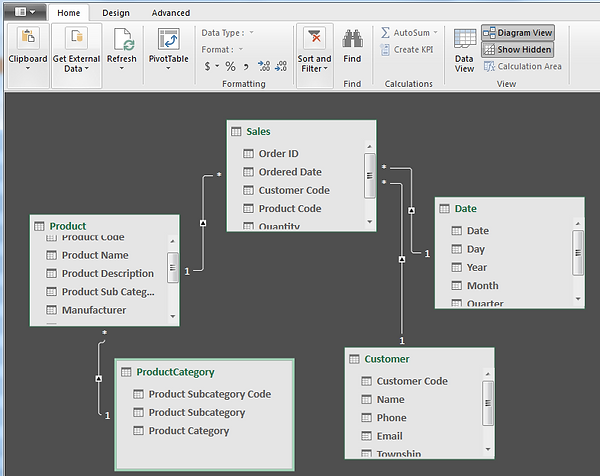The width and height of the screenshot is (600, 476).
Task: Click the Create KPI icon
Action: tap(385, 50)
